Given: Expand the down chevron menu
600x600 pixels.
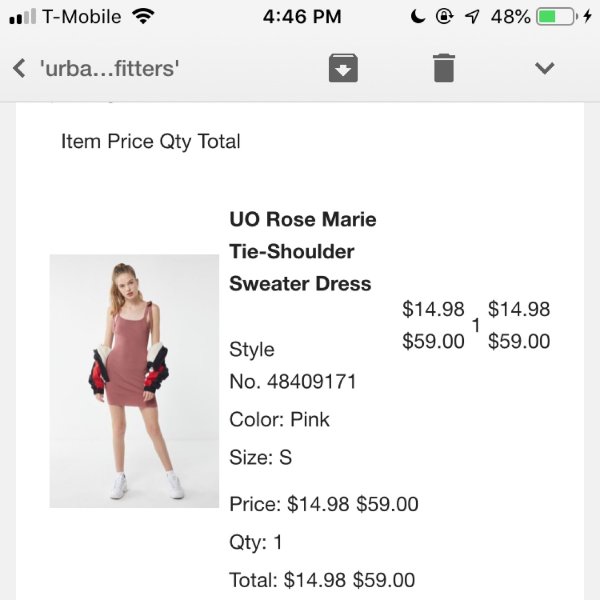Looking at the screenshot, I should (544, 68).
